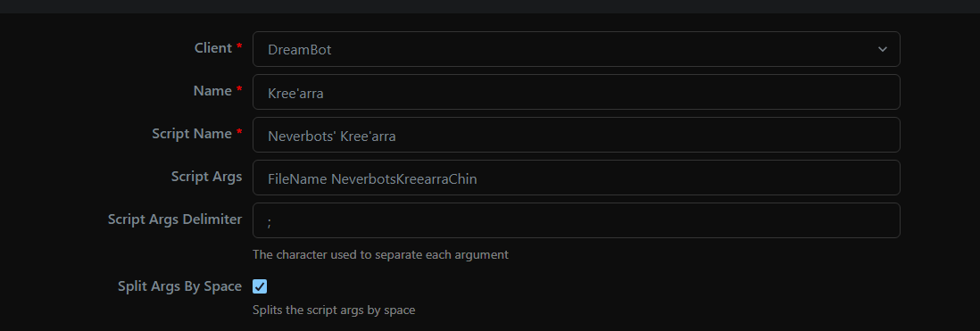The height and width of the screenshot is (331, 980).
Task: Click into the Script Name input field
Action: point(576,134)
